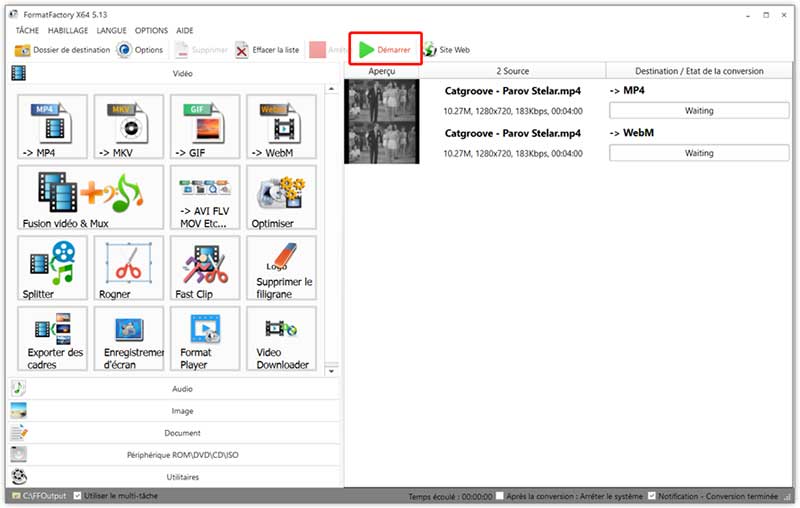The height and width of the screenshot is (508, 800).
Task: Click the Waiting bar of WebM task
Action: pyautogui.click(x=699, y=153)
